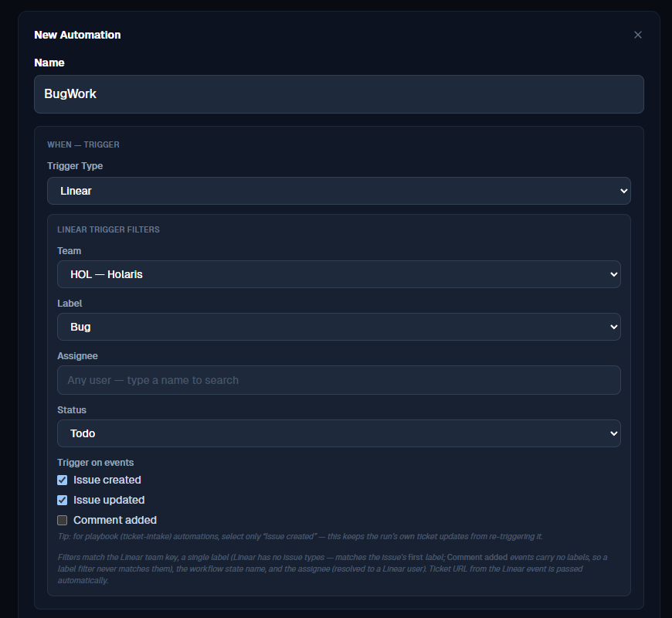Click the Team field label
The height and width of the screenshot is (618, 672).
[69, 251]
